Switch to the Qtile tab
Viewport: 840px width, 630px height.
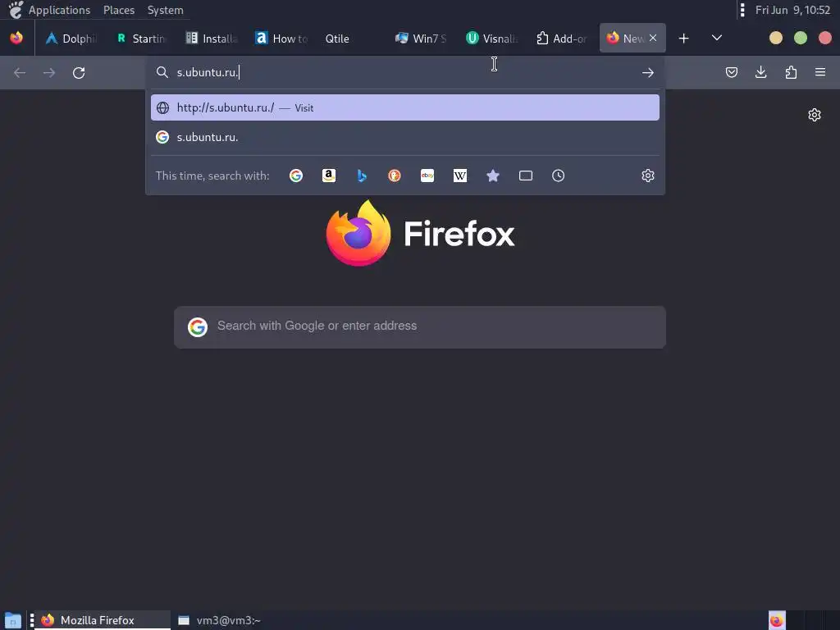pos(351,39)
